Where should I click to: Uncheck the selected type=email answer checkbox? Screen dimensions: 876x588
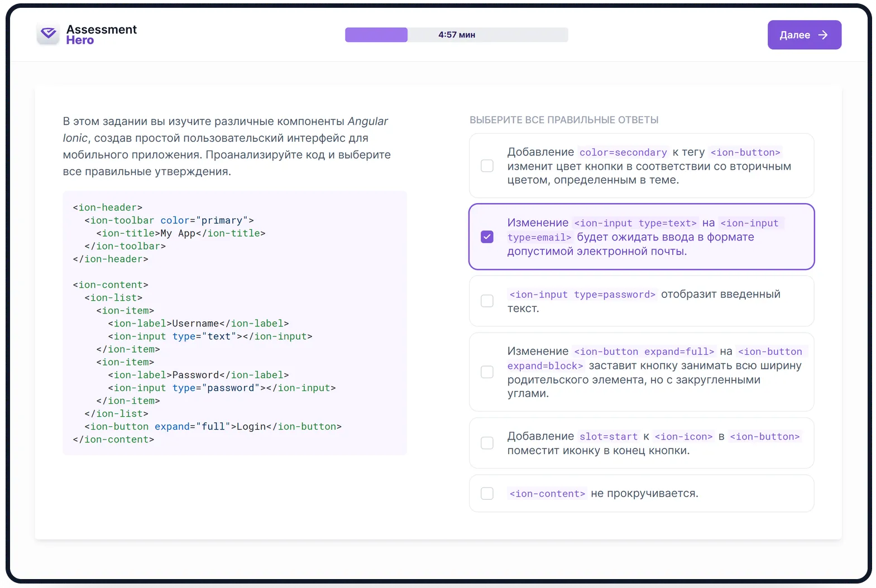pyautogui.click(x=487, y=237)
